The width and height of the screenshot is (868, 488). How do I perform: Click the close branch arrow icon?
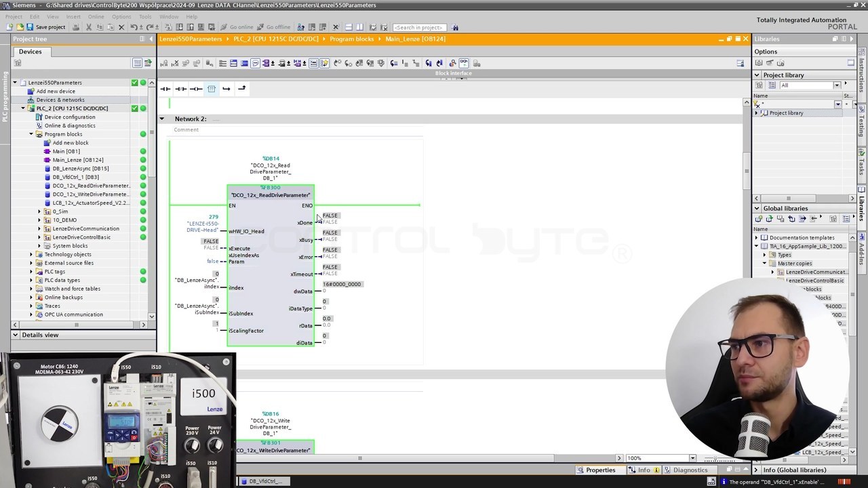pyautogui.click(x=241, y=89)
